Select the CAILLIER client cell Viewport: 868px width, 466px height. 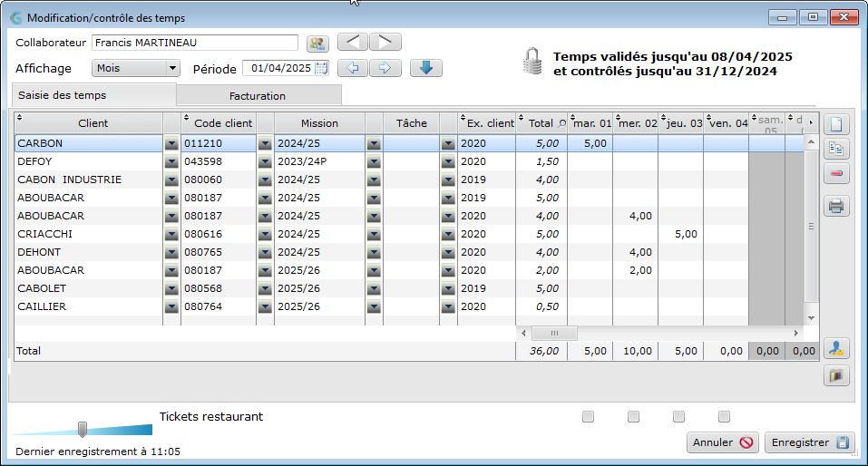89,306
